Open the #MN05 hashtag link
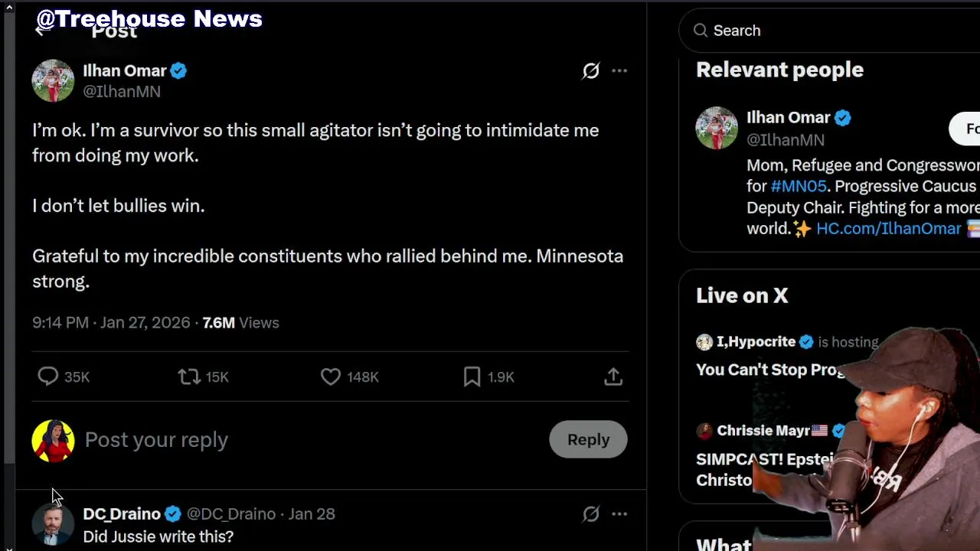The height and width of the screenshot is (551, 980). [x=799, y=186]
